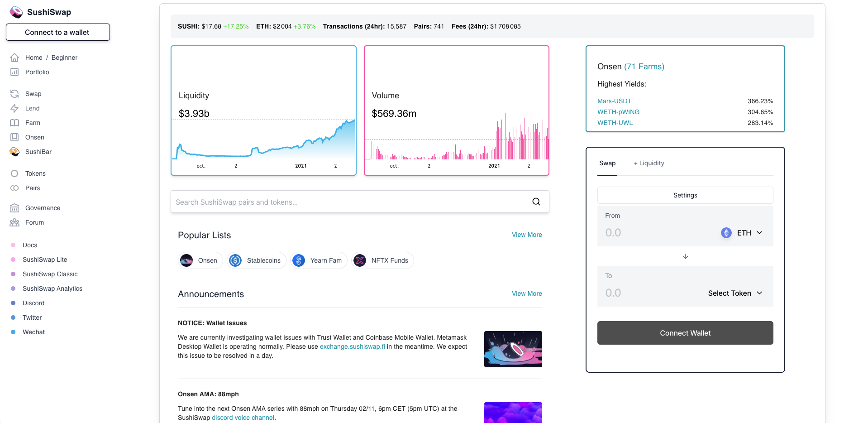Switch to the Swap tab
Viewport: 868px width, 423px height.
coord(607,163)
